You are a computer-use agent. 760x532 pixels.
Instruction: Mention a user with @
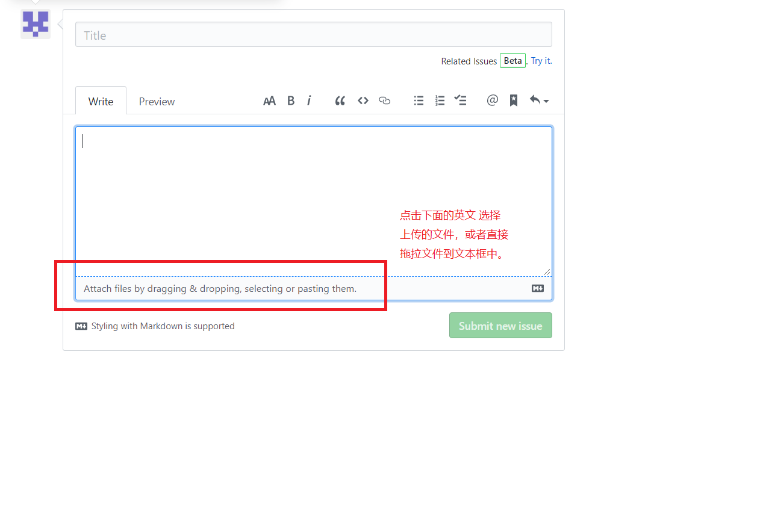(x=492, y=101)
